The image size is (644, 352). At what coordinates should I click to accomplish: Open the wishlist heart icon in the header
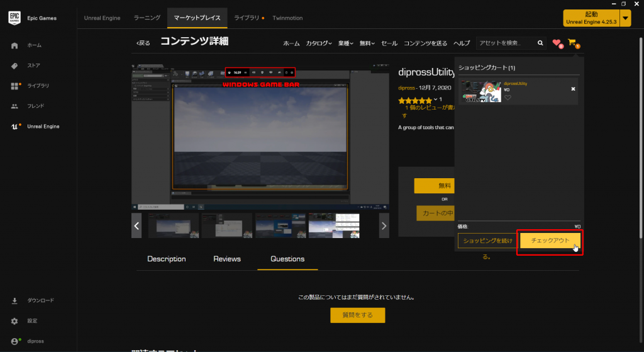(x=557, y=43)
